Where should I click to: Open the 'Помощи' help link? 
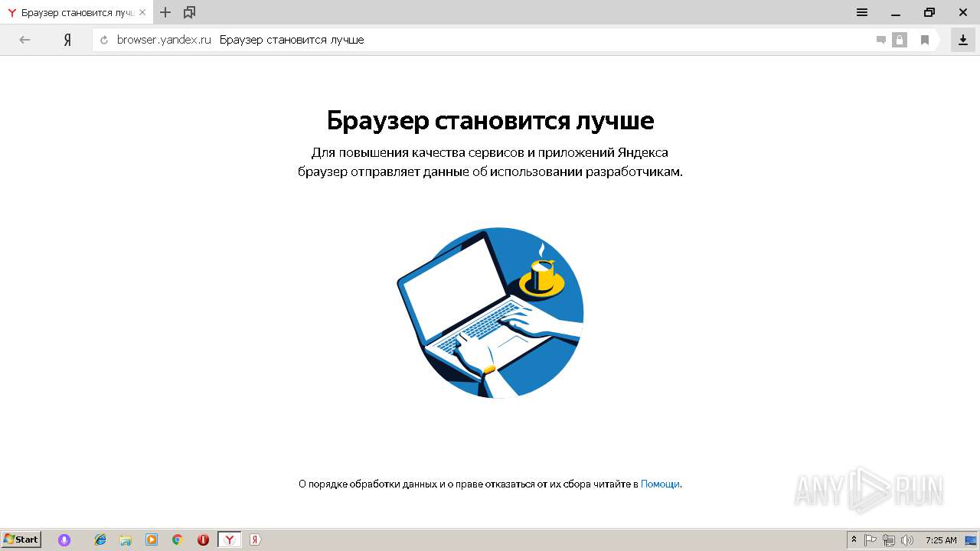(660, 484)
